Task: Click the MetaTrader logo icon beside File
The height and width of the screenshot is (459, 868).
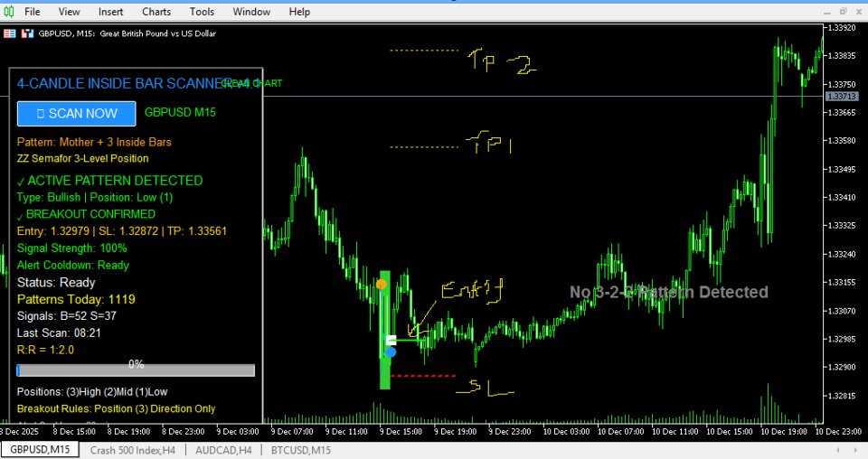Action: (x=9, y=12)
